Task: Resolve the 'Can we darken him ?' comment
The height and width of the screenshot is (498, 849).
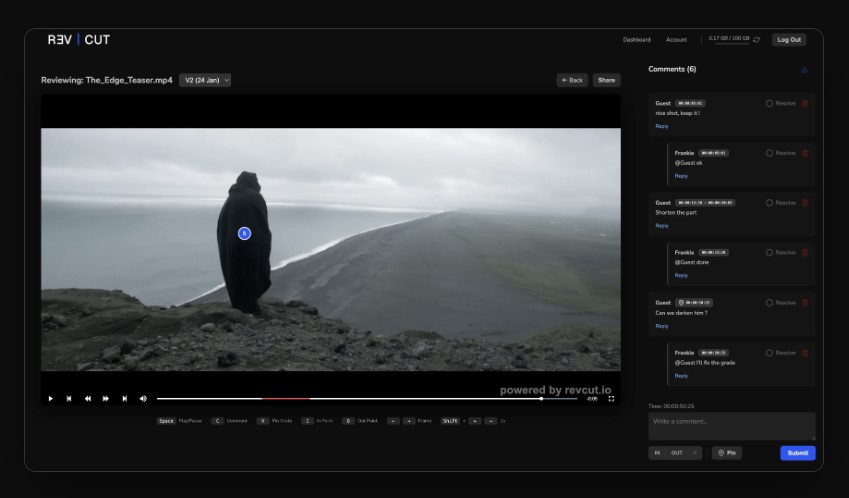Action: pos(781,303)
